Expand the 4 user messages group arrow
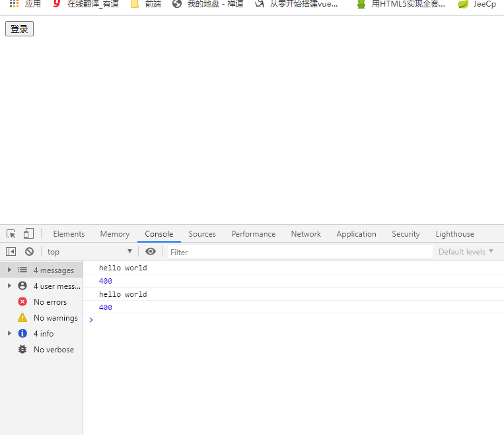The height and width of the screenshot is (435, 504). (x=9, y=286)
